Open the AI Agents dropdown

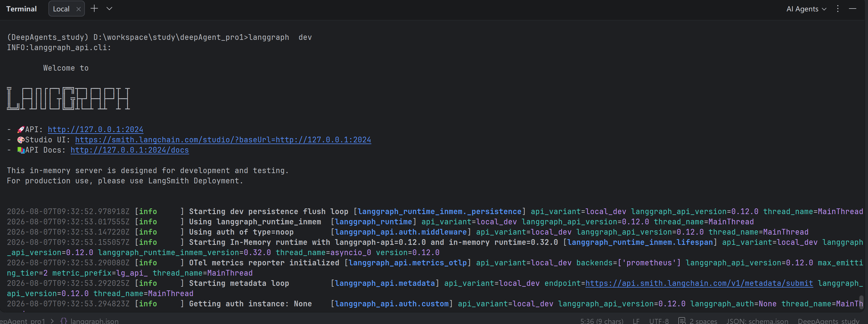click(806, 9)
